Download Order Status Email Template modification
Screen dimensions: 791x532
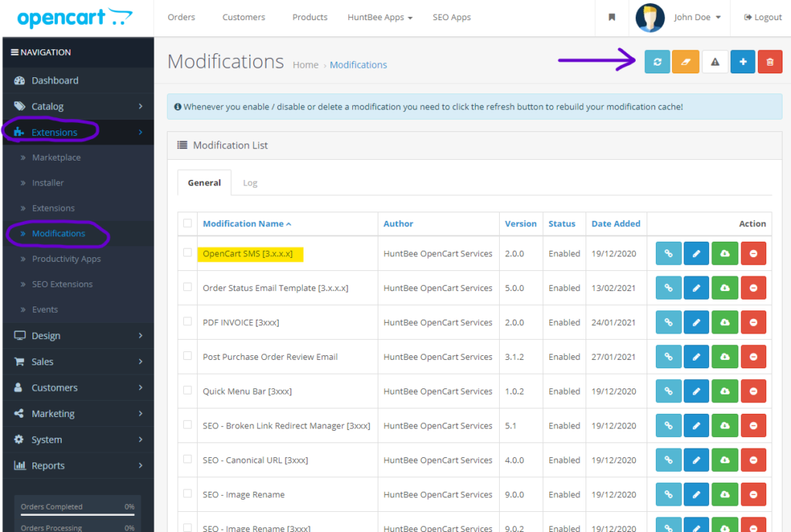click(x=725, y=288)
